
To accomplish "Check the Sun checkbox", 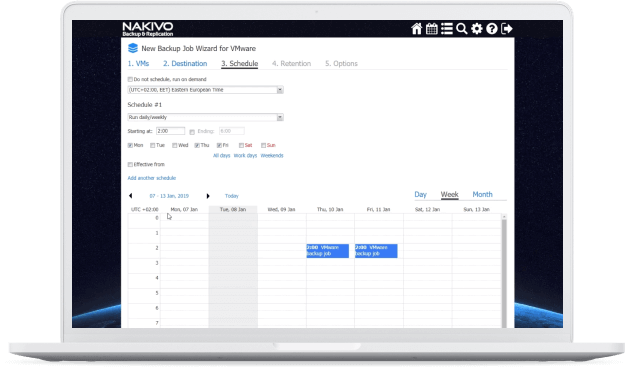I will coord(264,146).
